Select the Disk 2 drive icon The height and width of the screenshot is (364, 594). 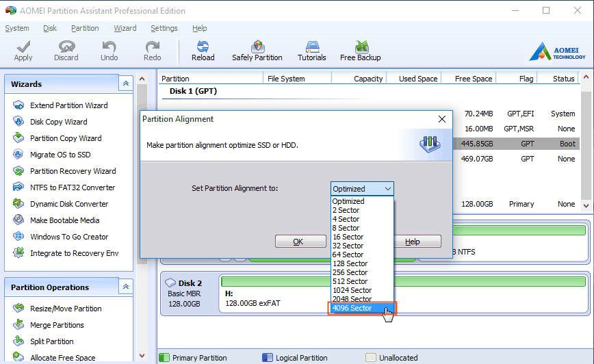170,283
